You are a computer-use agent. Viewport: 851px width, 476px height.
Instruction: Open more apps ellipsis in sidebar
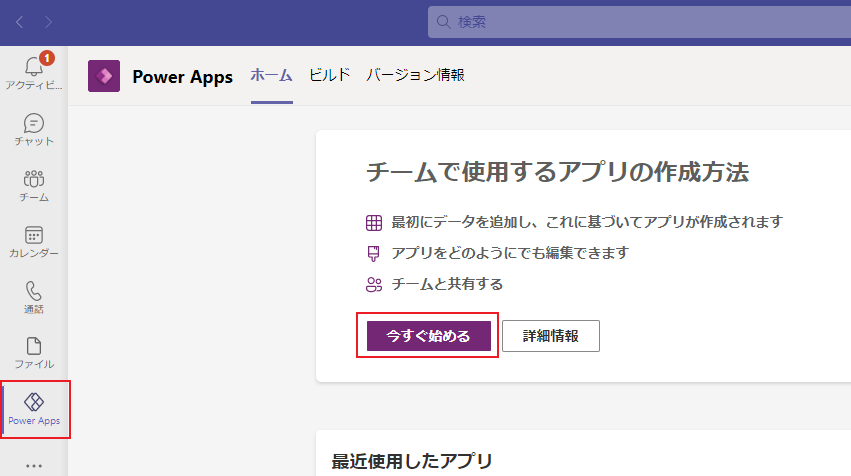click(x=34, y=466)
